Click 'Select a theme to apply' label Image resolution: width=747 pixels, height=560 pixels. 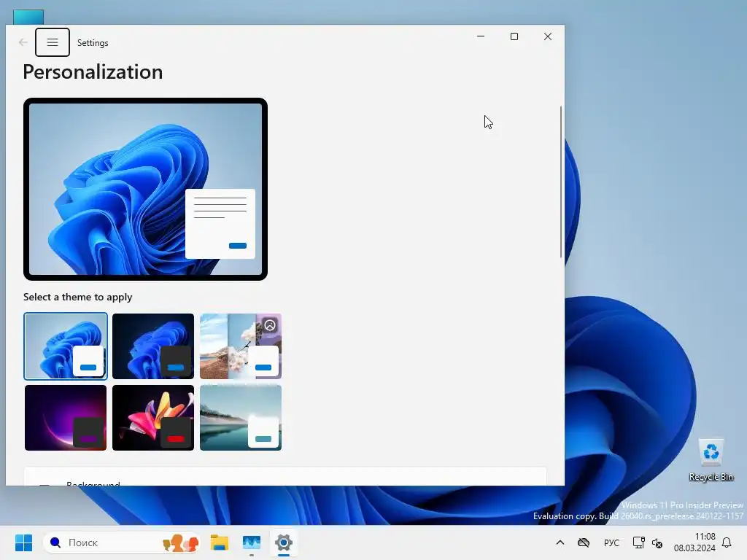click(77, 297)
